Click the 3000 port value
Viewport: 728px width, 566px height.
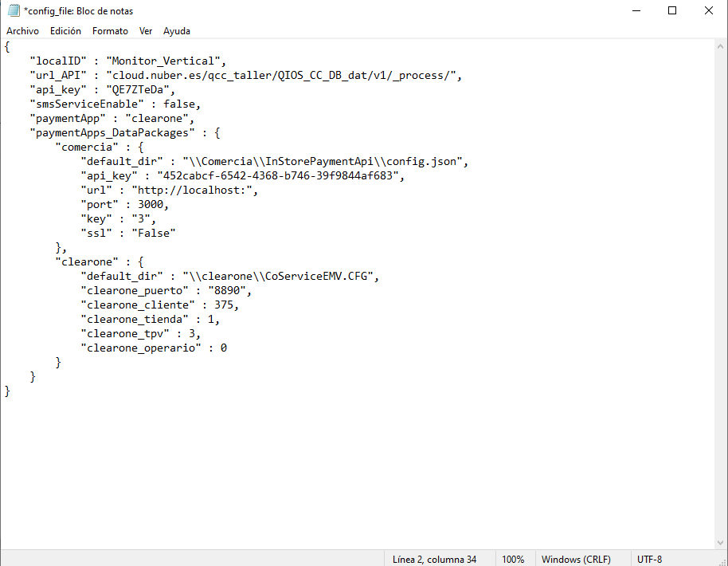(151, 204)
